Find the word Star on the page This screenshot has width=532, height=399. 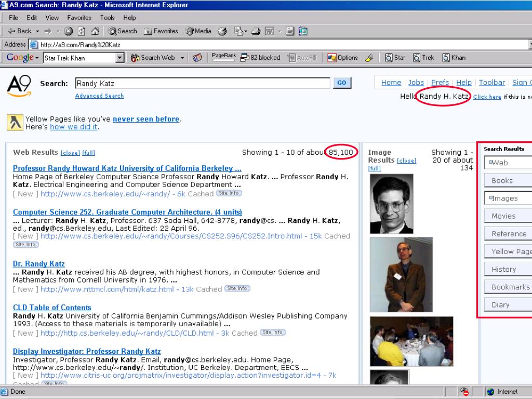(x=395, y=58)
